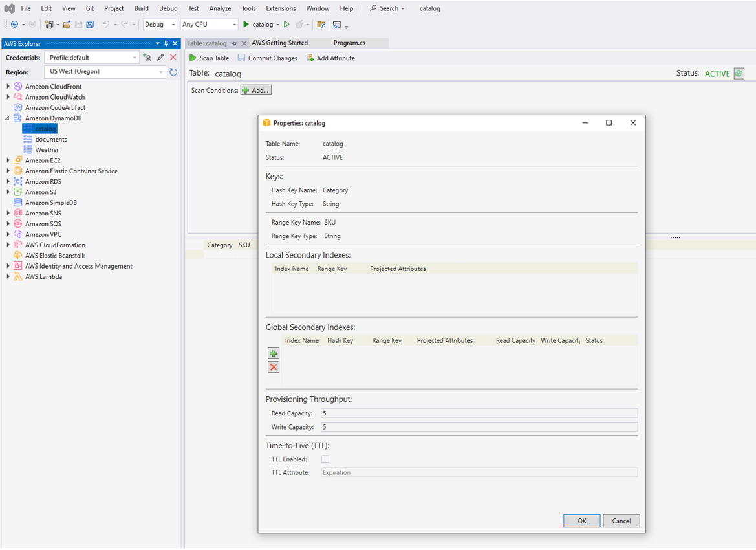This screenshot has height=550, width=756.
Task: Remove a Global Secondary Index with the red X
Action: [273, 367]
